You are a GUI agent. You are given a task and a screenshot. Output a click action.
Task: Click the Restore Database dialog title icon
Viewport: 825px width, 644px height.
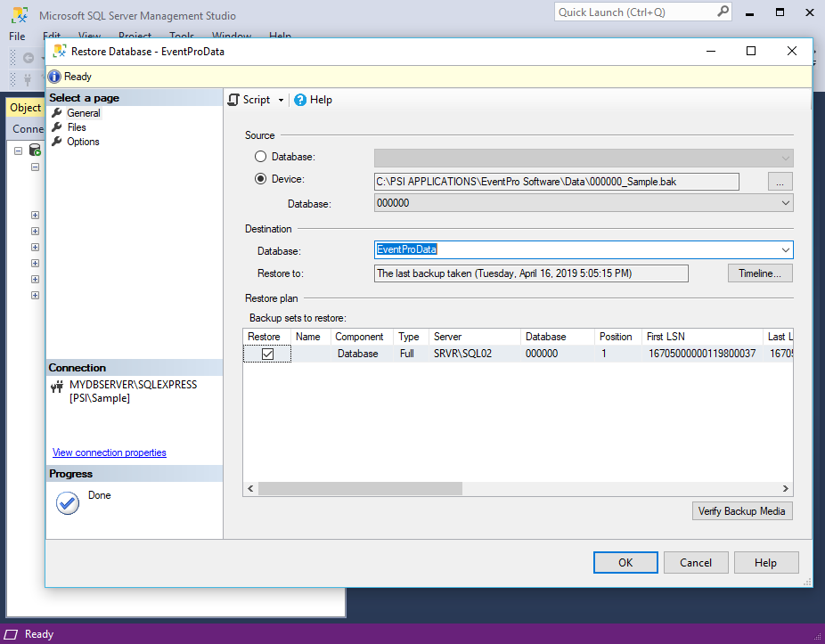60,51
